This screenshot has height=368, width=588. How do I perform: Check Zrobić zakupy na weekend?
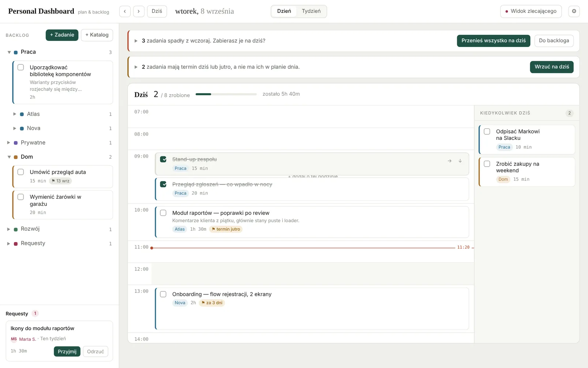click(487, 164)
